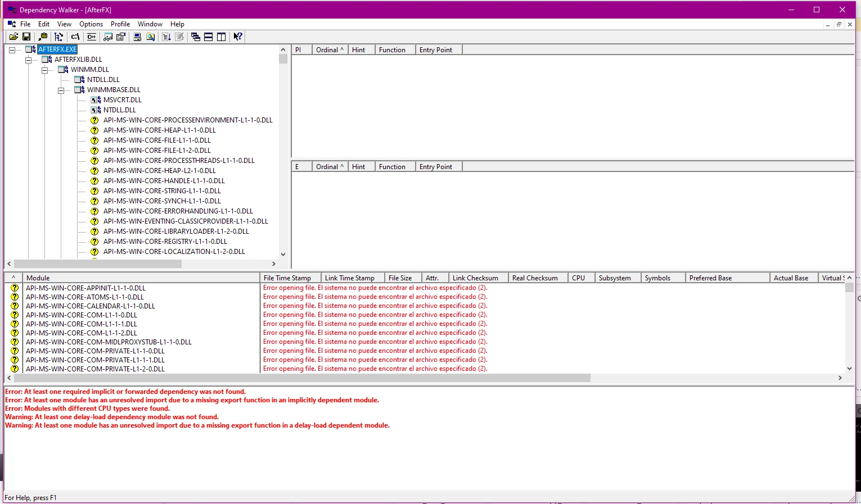861x504 pixels.
Task: Sort imports list by PI column
Action: click(x=302, y=50)
